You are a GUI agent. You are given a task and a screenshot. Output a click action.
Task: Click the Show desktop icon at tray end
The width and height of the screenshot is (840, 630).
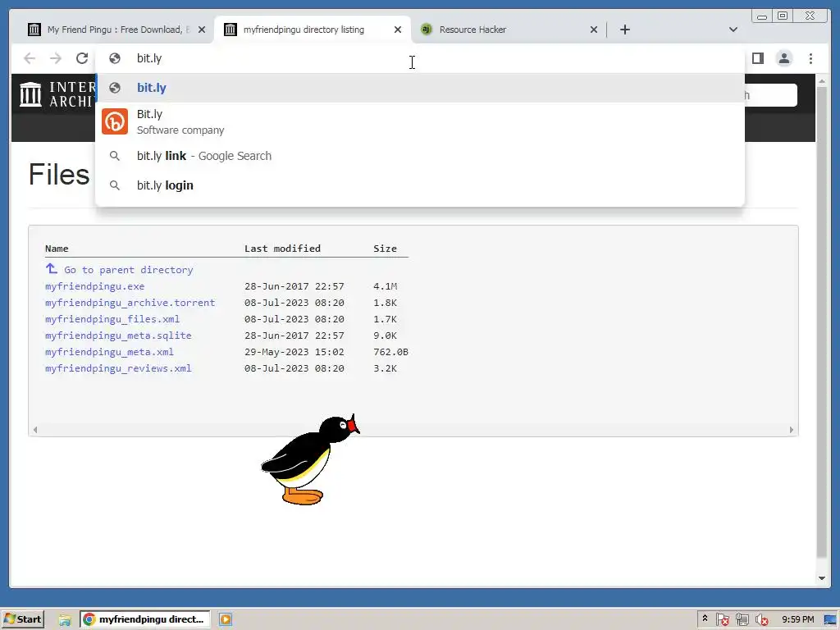point(830,620)
